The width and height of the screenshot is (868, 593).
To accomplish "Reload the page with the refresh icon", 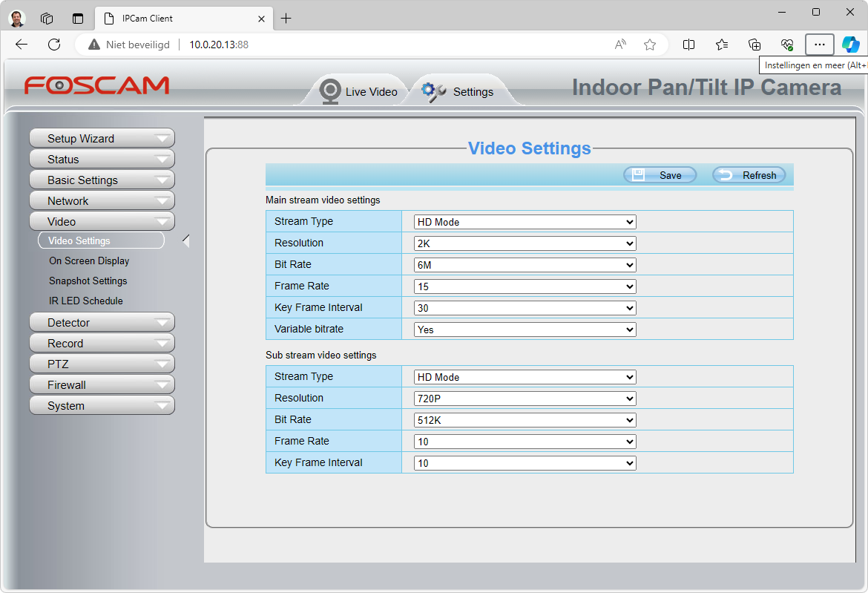I will tap(54, 45).
